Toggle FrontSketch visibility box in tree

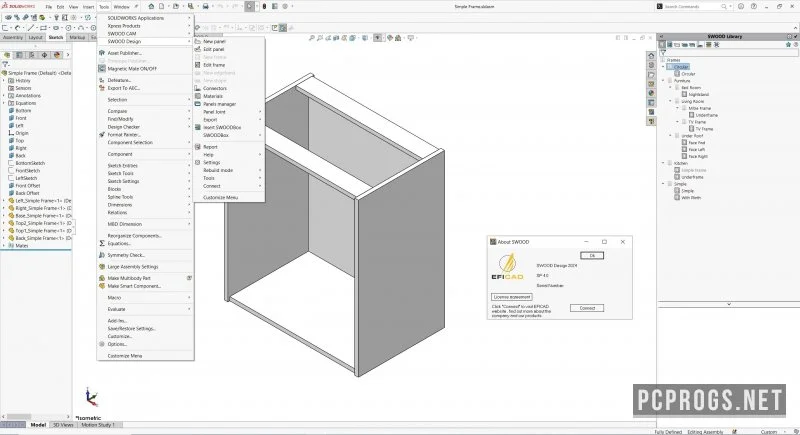pyautogui.click(x=11, y=171)
